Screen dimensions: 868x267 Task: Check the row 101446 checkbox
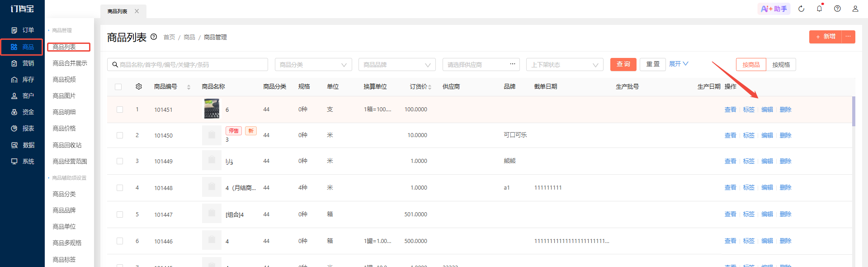click(x=120, y=241)
